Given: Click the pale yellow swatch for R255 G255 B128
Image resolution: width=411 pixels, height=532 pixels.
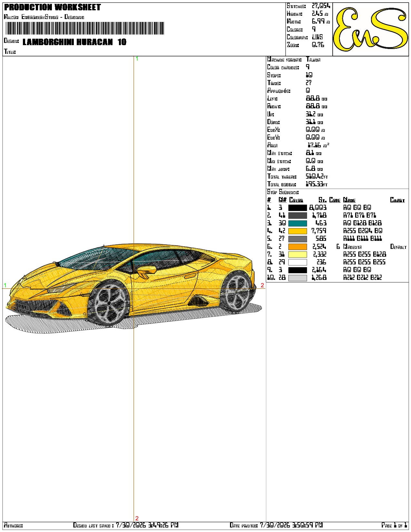Looking at the screenshot, I should pos(297,254).
